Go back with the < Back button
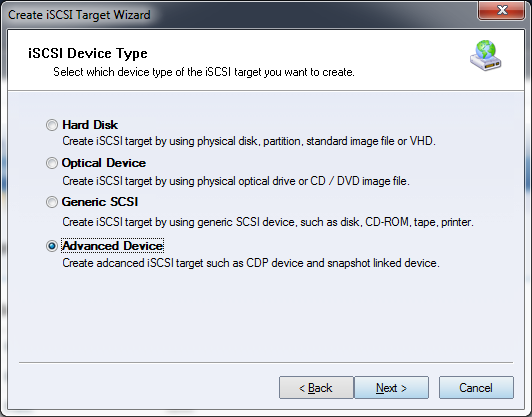532x417 pixels. pyautogui.click(x=316, y=387)
